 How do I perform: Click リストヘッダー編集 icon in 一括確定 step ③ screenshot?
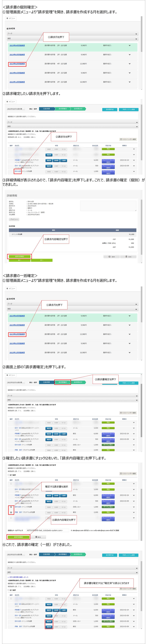tap(128, 474)
